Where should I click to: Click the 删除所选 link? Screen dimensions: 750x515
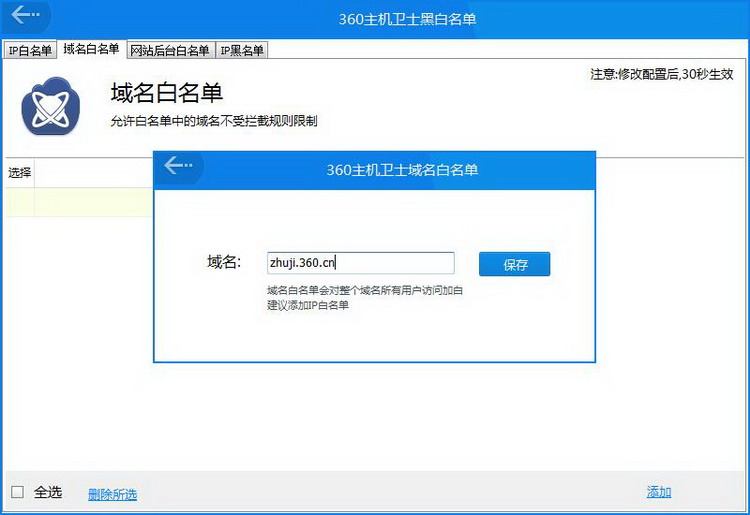112,494
